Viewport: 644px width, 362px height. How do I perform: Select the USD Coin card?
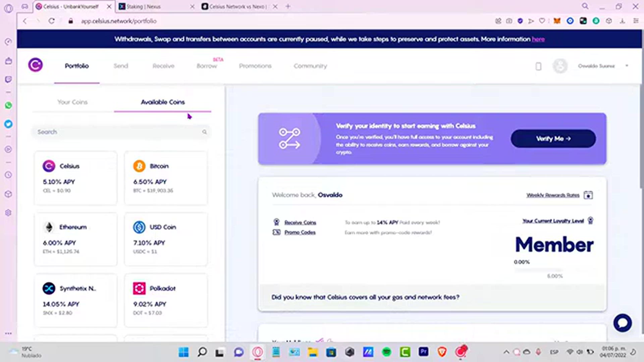click(166, 239)
